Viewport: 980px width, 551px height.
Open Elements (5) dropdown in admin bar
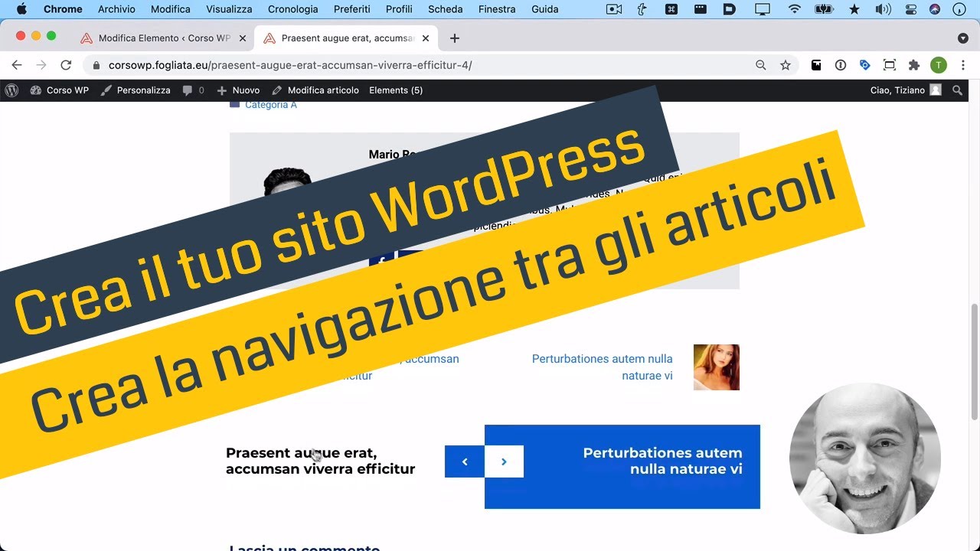(396, 90)
